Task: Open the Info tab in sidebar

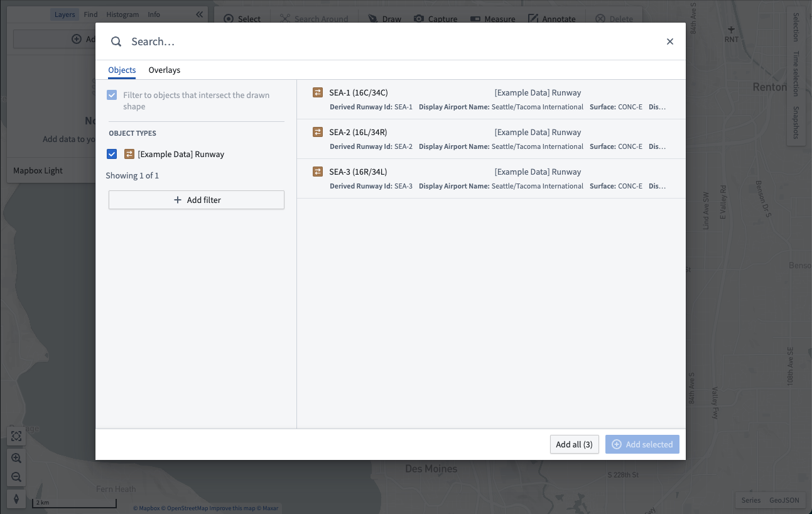Action: 154,14
